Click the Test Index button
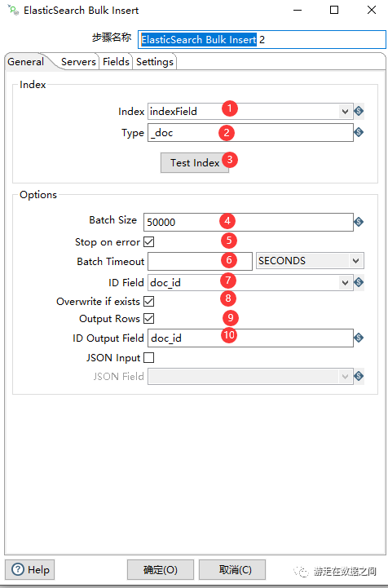Viewport: 388px width, 588px height. point(195,163)
